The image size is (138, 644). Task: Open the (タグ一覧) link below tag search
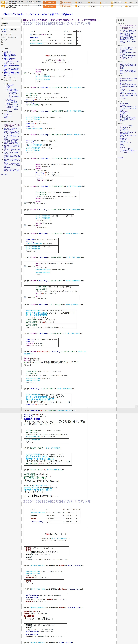click(4, 31)
